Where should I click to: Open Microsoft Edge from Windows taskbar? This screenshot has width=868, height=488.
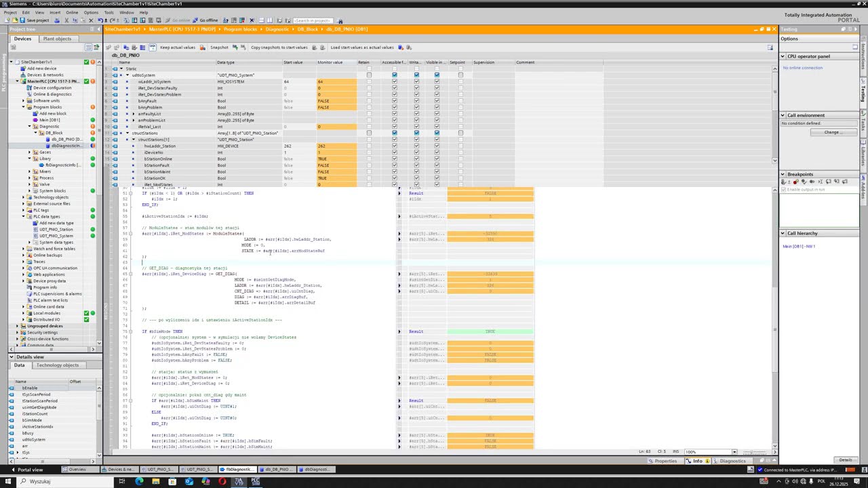139,481
